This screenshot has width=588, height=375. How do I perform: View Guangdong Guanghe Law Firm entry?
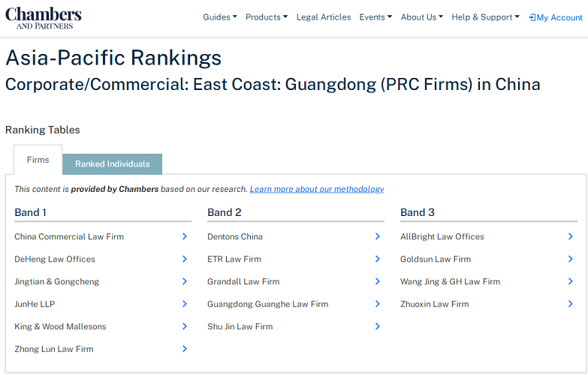(x=268, y=304)
